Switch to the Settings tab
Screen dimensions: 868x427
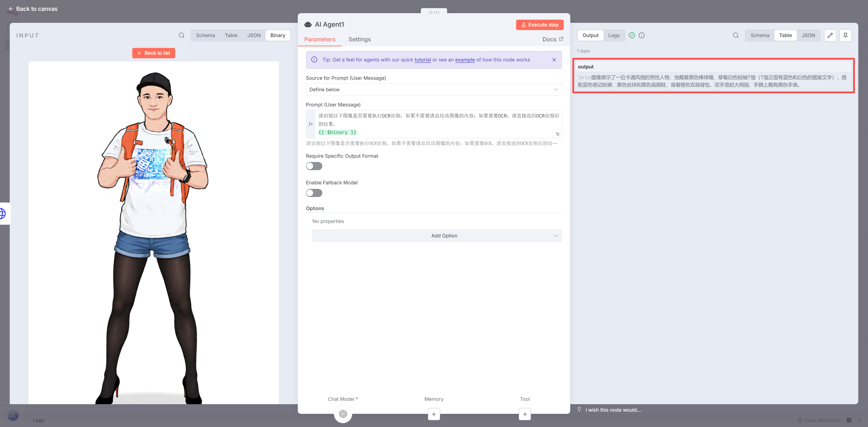[x=359, y=39]
